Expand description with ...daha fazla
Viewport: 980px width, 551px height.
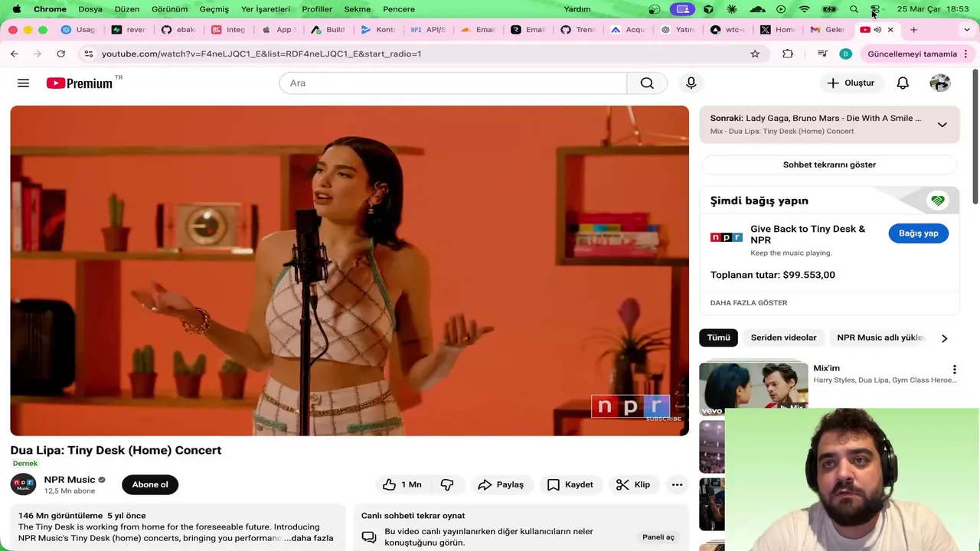pyautogui.click(x=309, y=538)
